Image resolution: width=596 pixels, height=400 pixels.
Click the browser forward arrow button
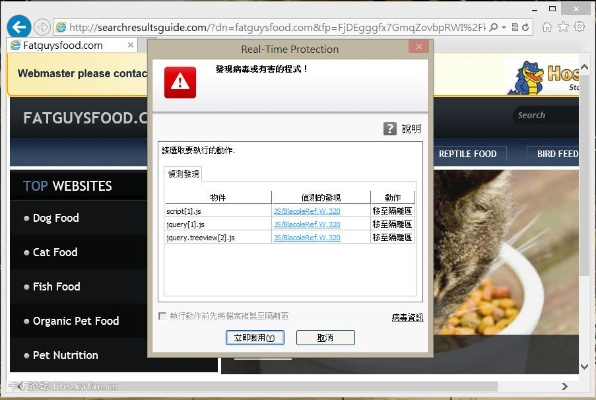42,27
